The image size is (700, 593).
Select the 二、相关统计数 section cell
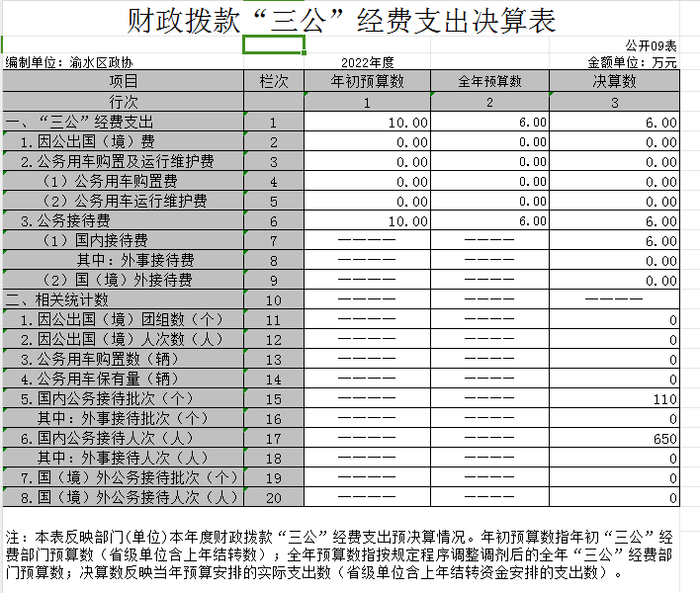click(x=57, y=300)
